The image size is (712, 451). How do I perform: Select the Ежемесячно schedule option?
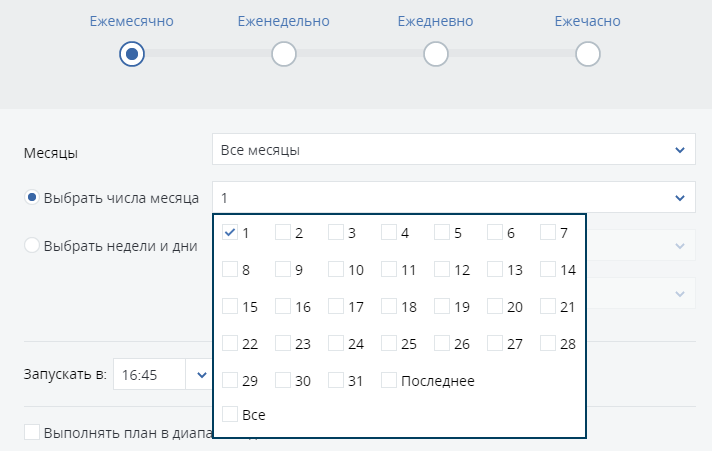coord(132,54)
